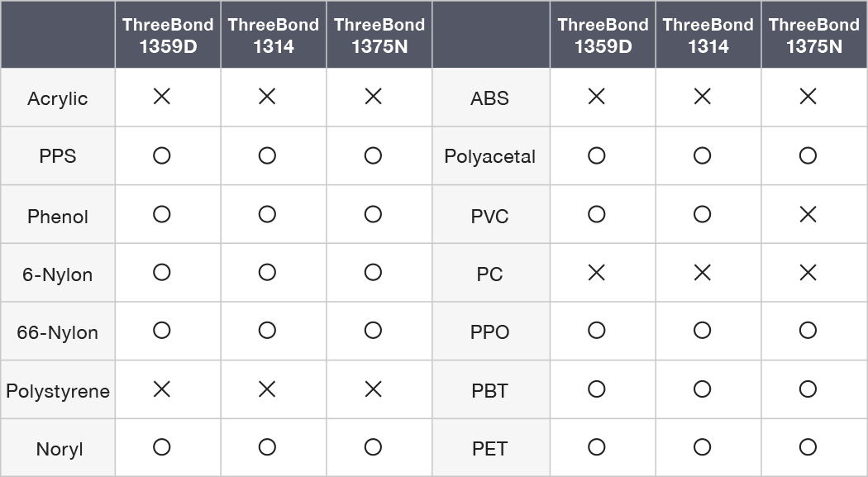Select the 6-Nylon row label
868x477 pixels.
pos(58,274)
